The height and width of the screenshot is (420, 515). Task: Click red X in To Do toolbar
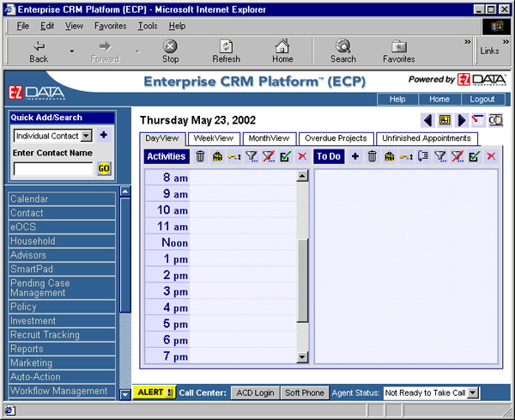[x=491, y=156]
